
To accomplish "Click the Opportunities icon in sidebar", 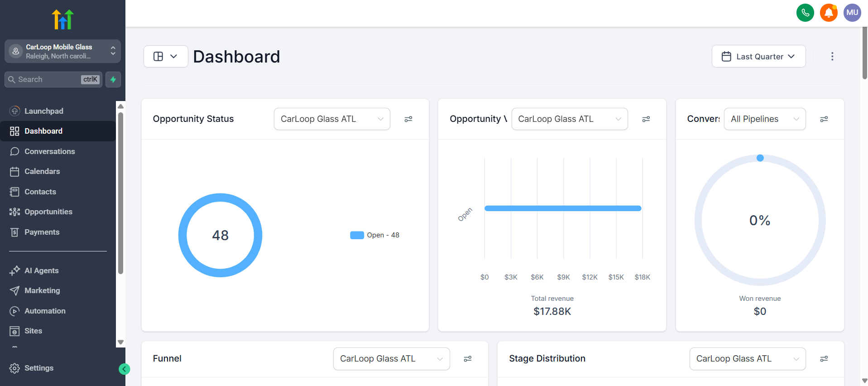I will point(15,212).
